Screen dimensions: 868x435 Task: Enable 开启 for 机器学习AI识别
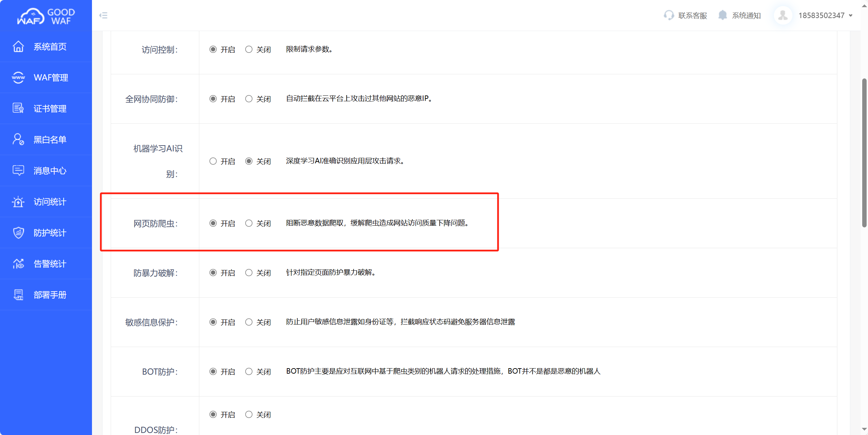tap(213, 161)
